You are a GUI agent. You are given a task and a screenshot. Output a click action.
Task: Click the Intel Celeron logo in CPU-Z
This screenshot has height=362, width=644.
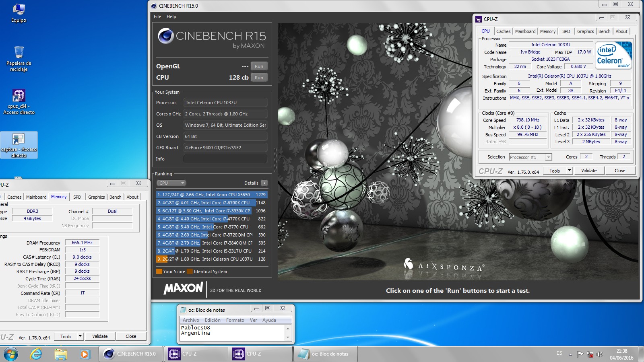[613, 55]
